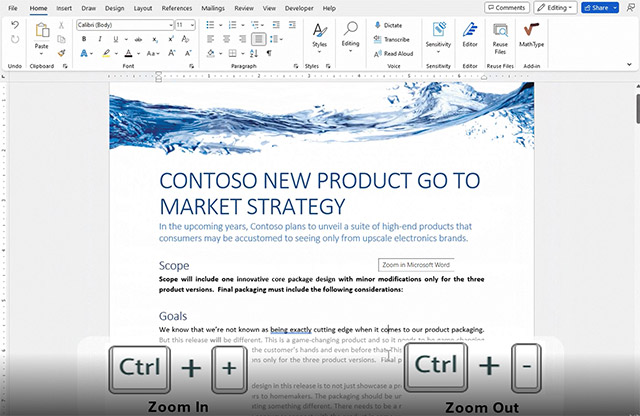The image size is (640, 416).
Task: Switch to the Layout tab
Action: click(x=143, y=8)
